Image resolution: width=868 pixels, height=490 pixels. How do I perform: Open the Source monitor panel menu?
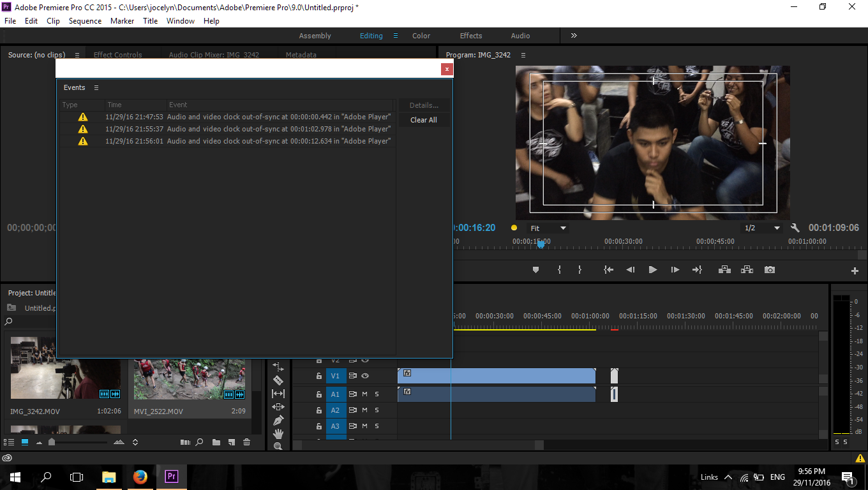point(77,55)
